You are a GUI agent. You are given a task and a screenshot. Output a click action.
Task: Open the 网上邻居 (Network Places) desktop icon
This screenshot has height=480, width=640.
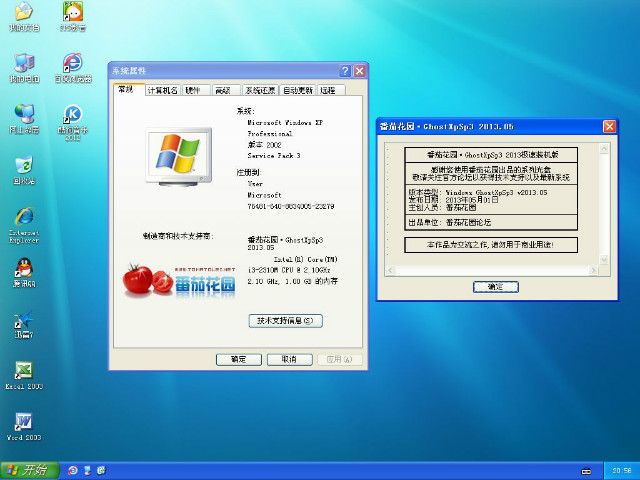click(x=24, y=119)
